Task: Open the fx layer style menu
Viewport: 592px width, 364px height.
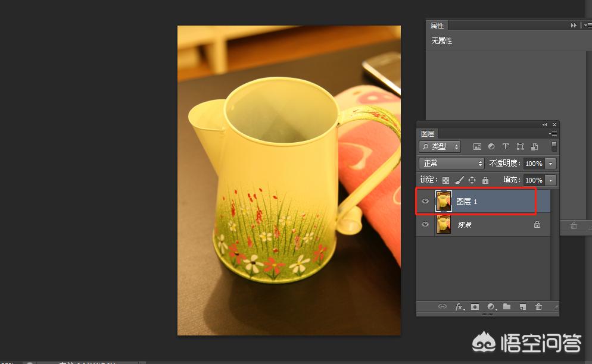Action: pyautogui.click(x=459, y=307)
